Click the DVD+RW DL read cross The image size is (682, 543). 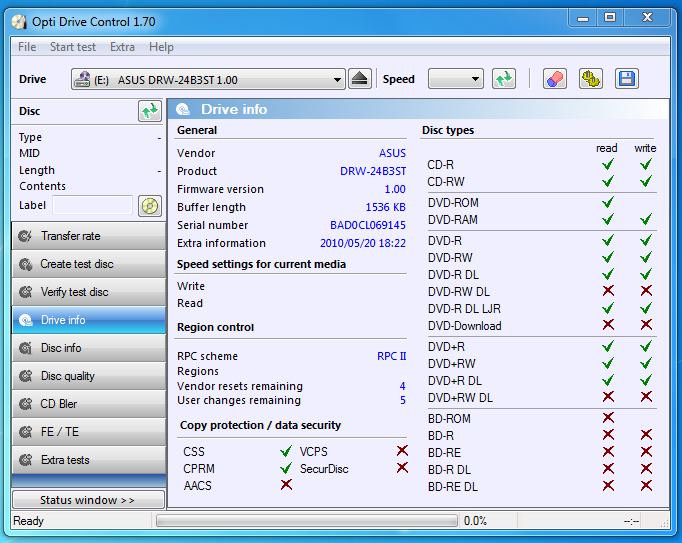click(x=608, y=397)
